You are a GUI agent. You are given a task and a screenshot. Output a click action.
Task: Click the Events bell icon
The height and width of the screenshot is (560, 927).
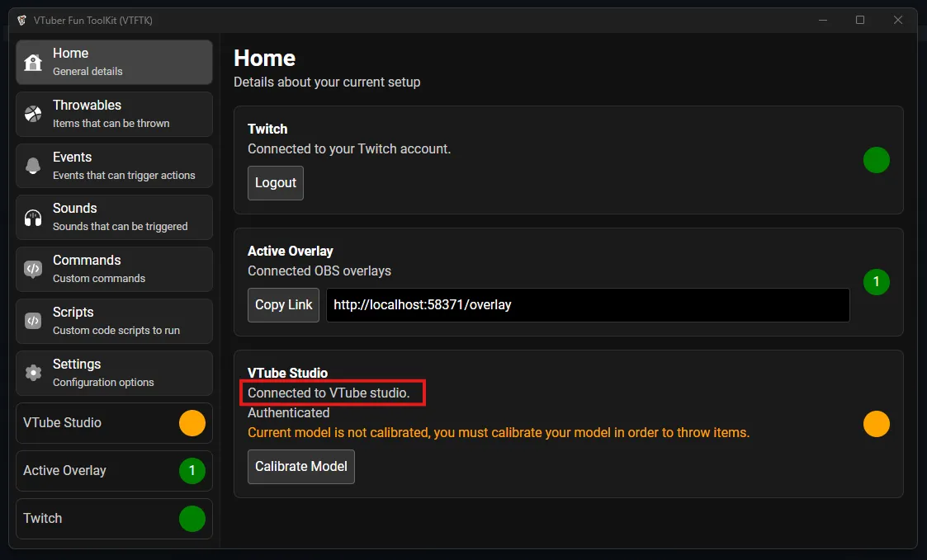pyautogui.click(x=33, y=166)
